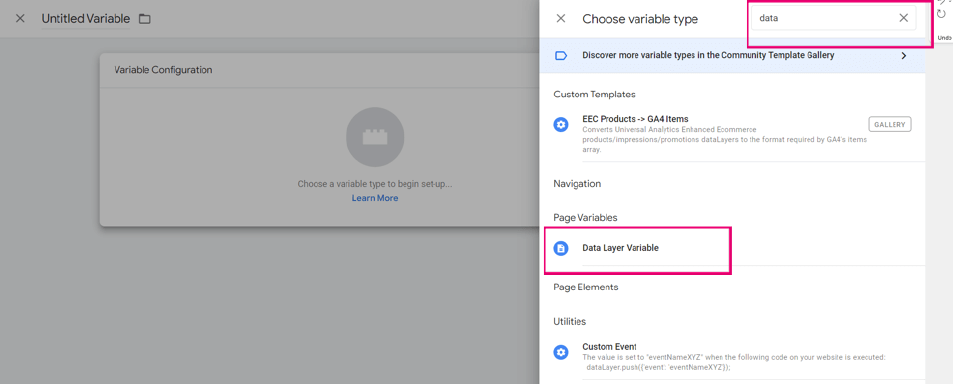Open the Community Template Gallery banner

(732, 55)
